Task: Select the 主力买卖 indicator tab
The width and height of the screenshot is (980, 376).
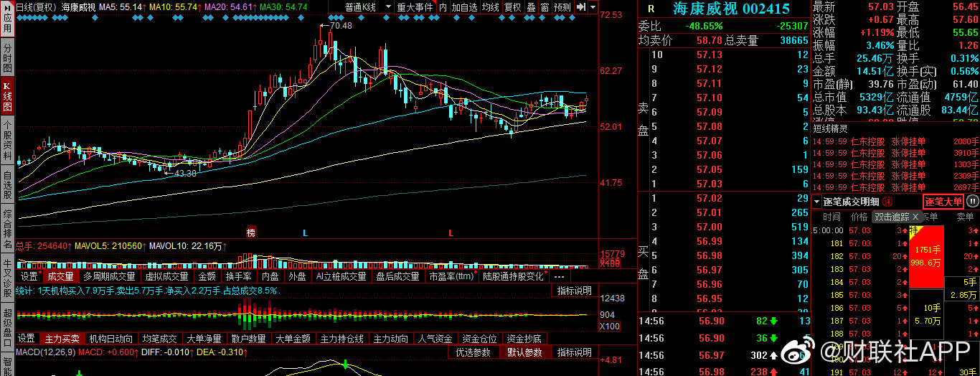Action: click(x=62, y=339)
